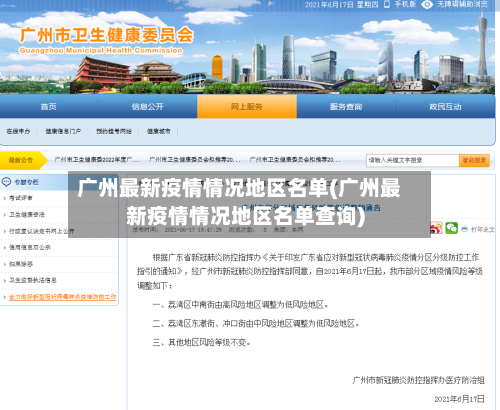Click the 发布时间 publish timestamp
Image resolution: width=500 pixels, height=410 pixels.
click(x=177, y=229)
